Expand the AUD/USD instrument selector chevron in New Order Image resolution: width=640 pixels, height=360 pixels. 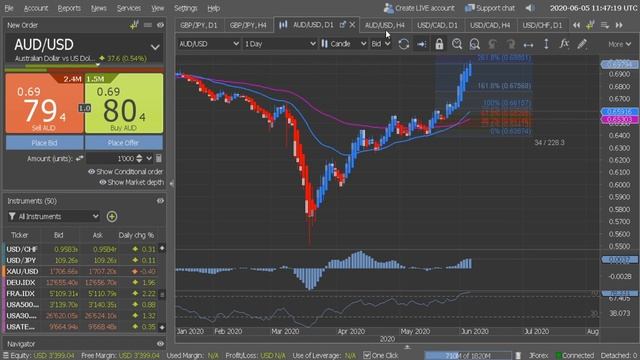point(155,47)
